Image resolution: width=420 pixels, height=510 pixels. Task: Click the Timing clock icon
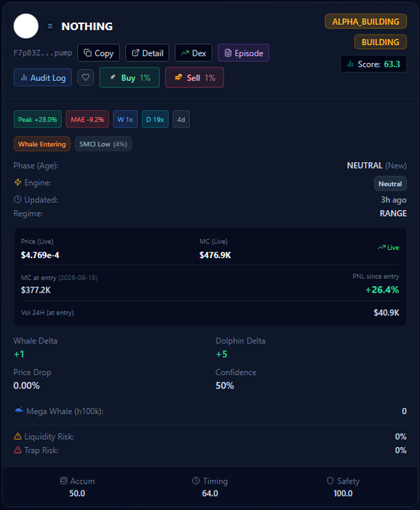[x=196, y=481]
